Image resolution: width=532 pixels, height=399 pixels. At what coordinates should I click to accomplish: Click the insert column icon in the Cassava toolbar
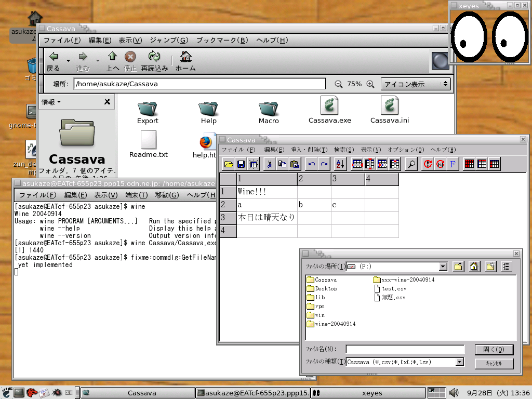point(369,164)
